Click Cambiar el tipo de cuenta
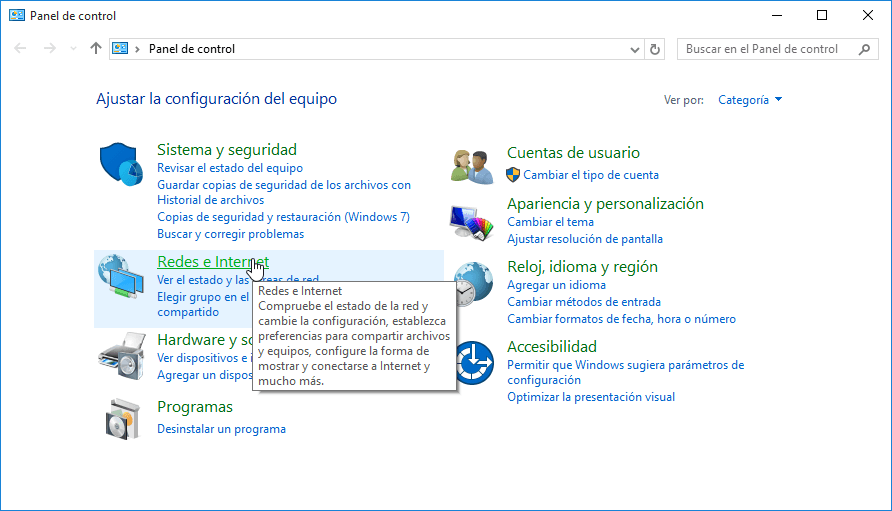Image resolution: width=892 pixels, height=511 pixels. 591,175
